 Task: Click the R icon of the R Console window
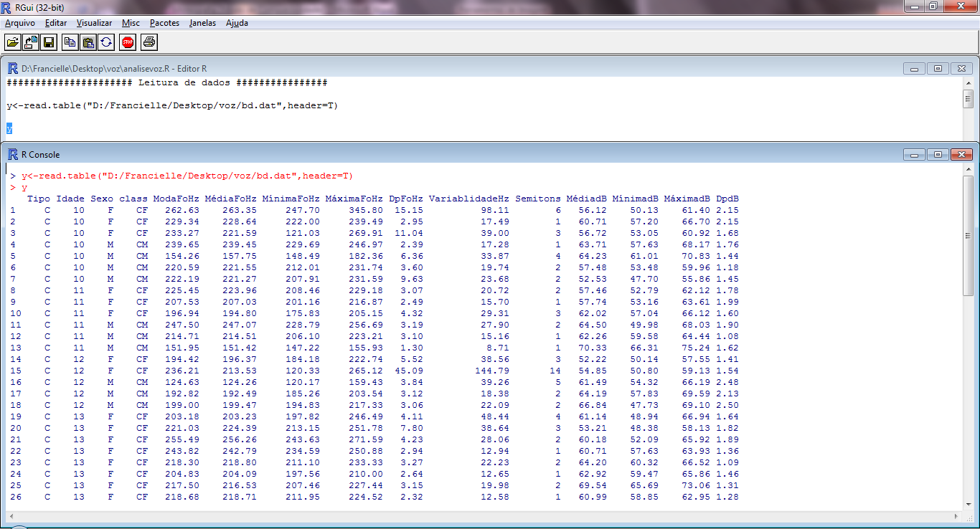click(x=13, y=154)
